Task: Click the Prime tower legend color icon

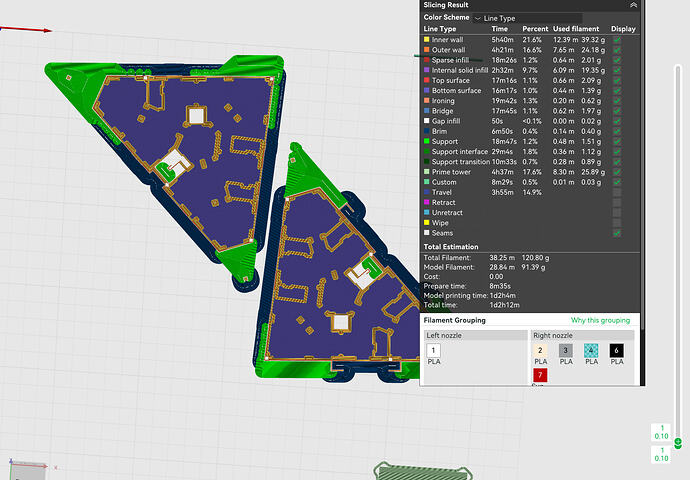Action: pyautogui.click(x=426, y=172)
